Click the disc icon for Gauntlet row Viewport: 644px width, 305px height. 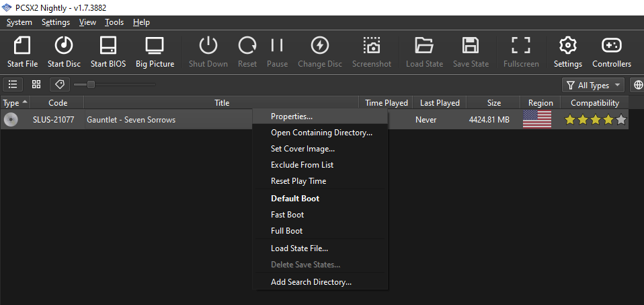(11, 120)
